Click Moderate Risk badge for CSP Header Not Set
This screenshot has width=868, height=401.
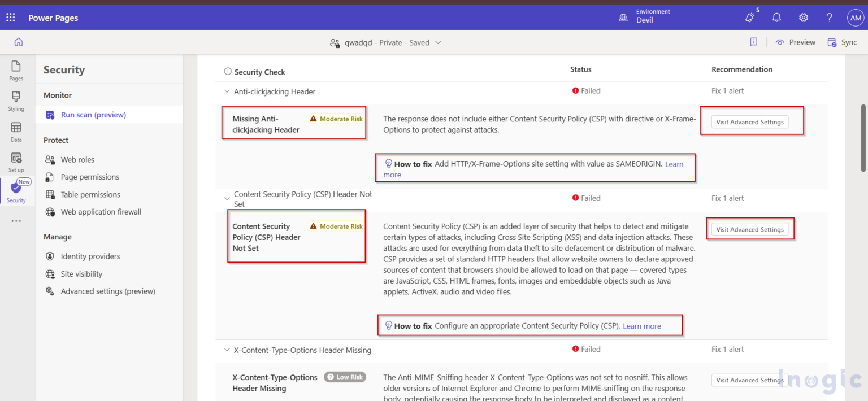tap(336, 226)
